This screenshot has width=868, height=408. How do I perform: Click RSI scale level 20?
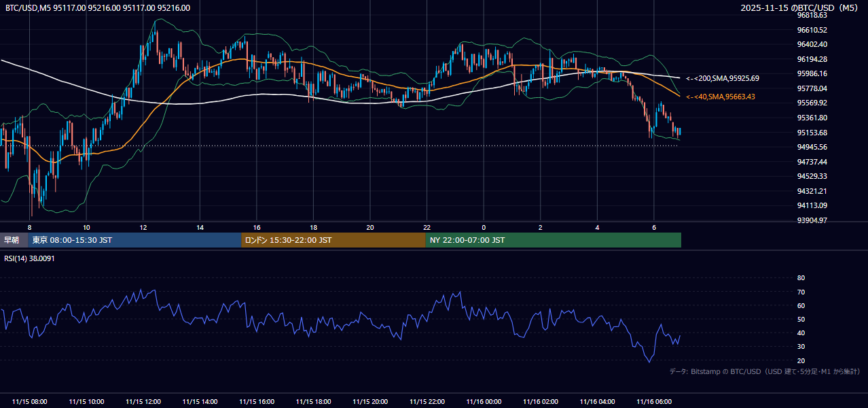(x=801, y=360)
